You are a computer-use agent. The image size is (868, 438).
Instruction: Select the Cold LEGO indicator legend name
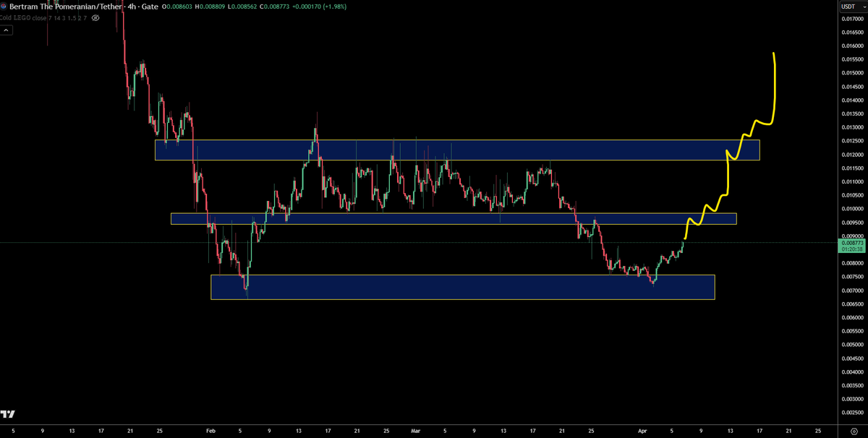pos(15,17)
